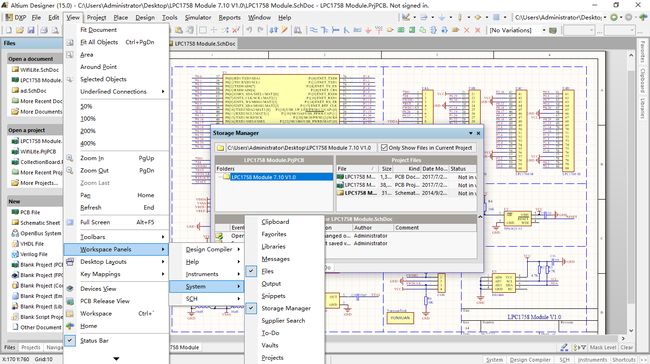Image resolution: width=650 pixels, height=364 pixels.
Task: Click the System button in status bar
Action: [494, 359]
